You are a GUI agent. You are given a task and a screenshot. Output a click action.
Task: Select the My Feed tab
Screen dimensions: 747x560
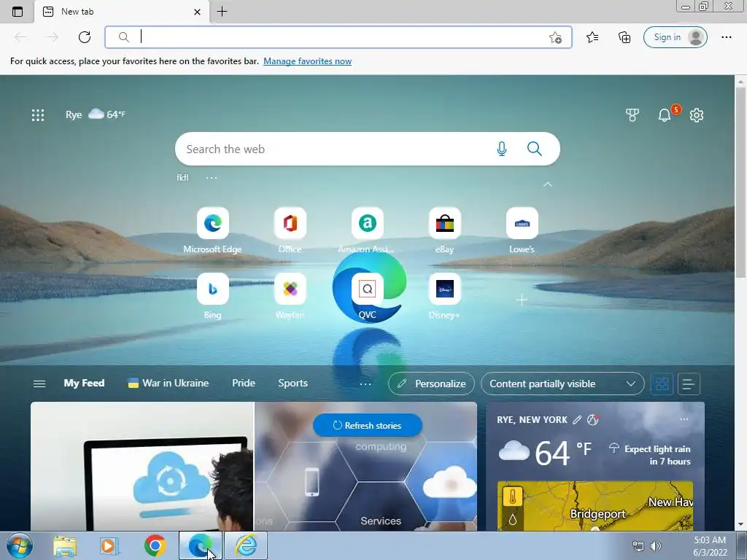point(84,384)
